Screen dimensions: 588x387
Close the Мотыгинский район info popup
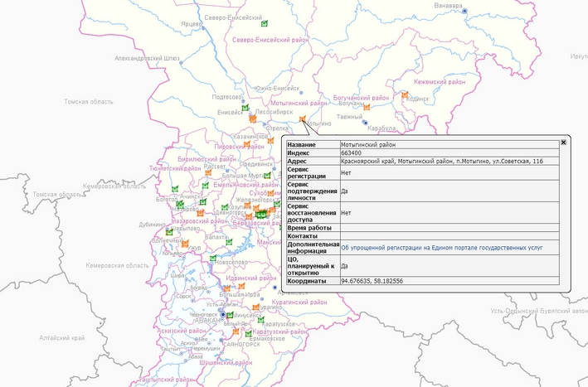[x=564, y=142]
